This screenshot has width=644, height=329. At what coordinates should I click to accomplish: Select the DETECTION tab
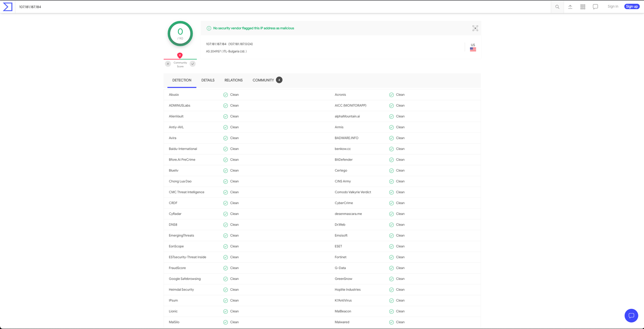pyautogui.click(x=182, y=80)
